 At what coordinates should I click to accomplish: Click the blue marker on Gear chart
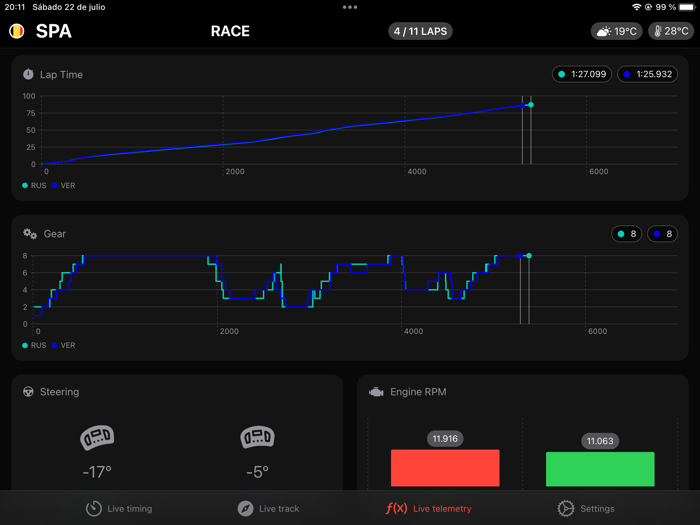[520, 256]
